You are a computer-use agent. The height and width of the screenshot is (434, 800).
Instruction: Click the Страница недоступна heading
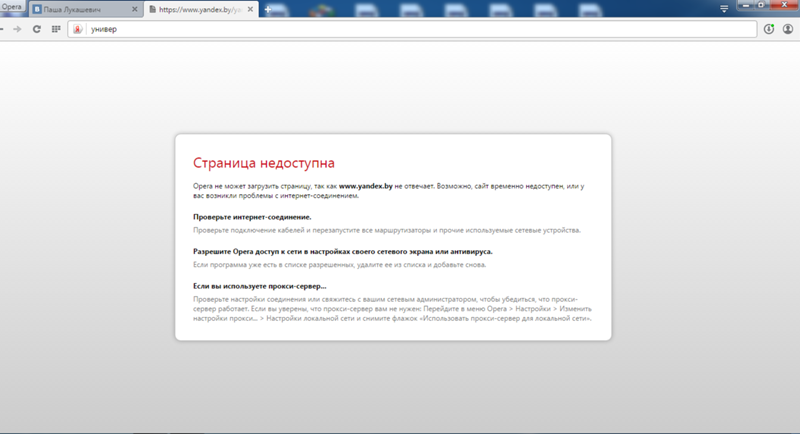pyautogui.click(x=264, y=163)
